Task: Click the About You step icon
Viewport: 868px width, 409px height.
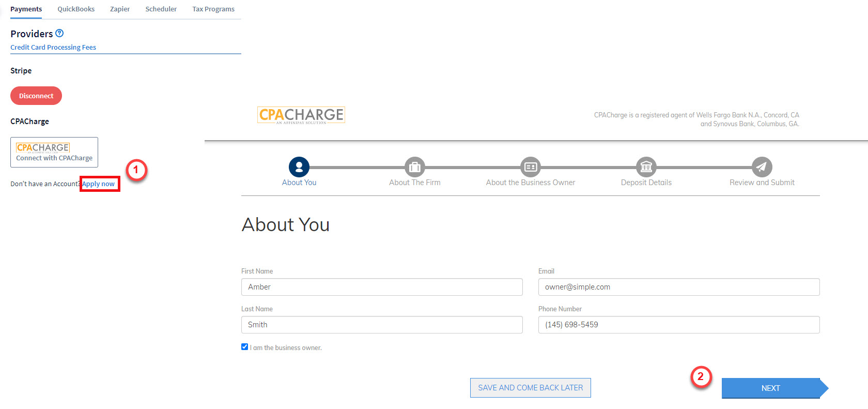Action: (x=299, y=167)
